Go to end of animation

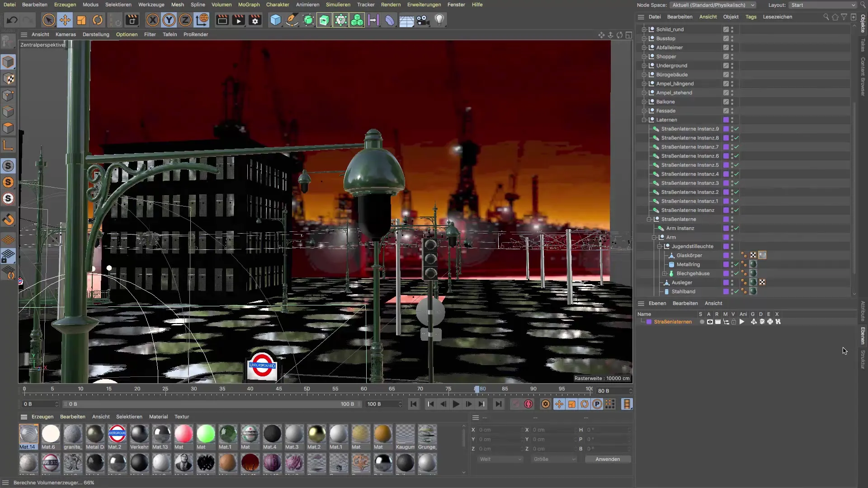tap(498, 404)
